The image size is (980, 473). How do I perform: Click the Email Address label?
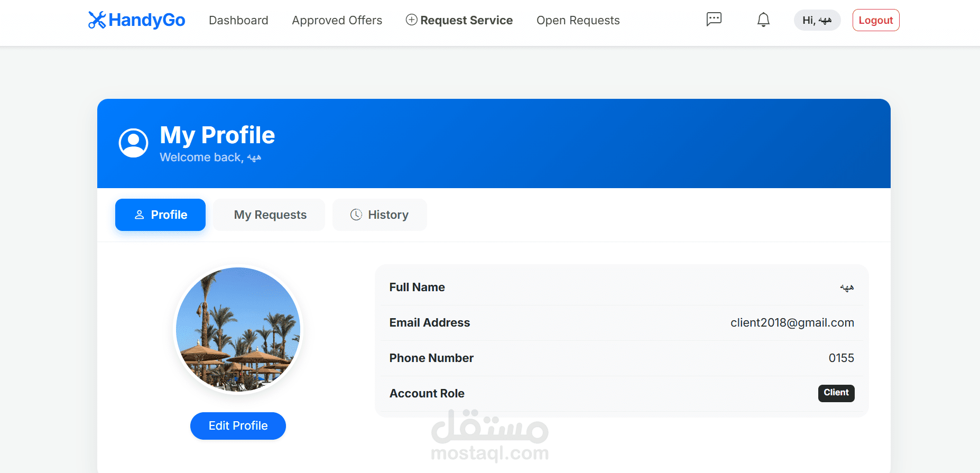click(x=430, y=322)
